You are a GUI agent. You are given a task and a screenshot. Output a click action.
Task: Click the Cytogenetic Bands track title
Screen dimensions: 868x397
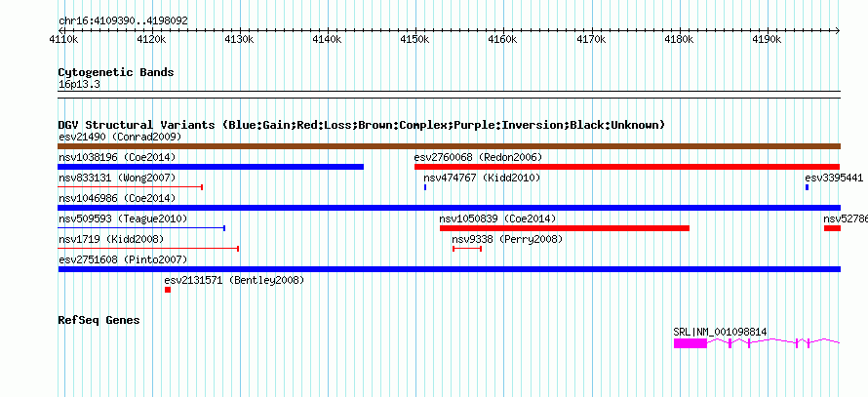pos(116,72)
